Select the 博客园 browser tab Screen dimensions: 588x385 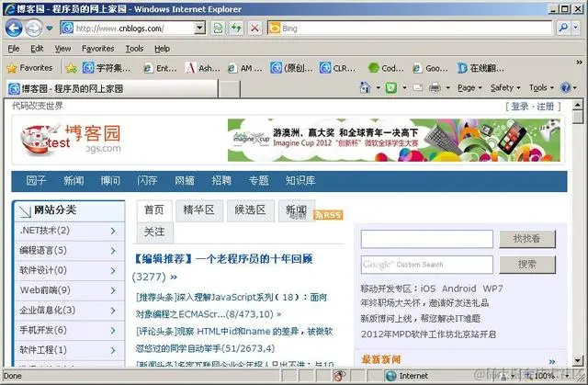pyautogui.click(x=112, y=88)
